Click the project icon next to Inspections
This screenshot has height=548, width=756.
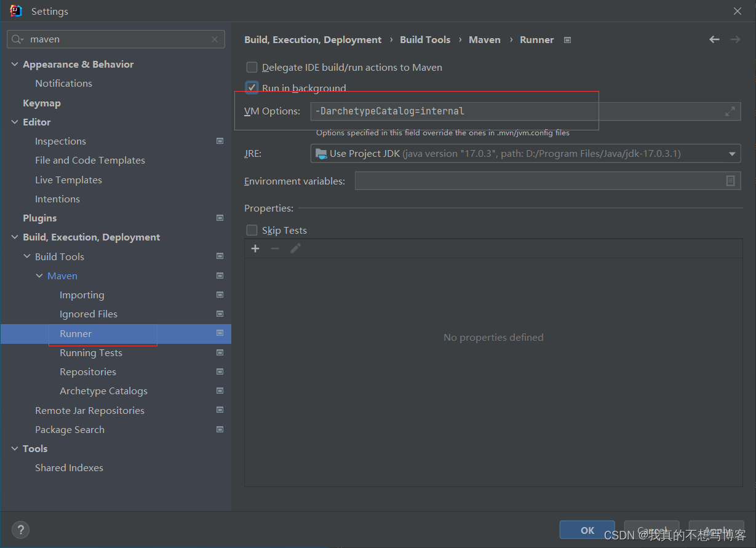(220, 141)
